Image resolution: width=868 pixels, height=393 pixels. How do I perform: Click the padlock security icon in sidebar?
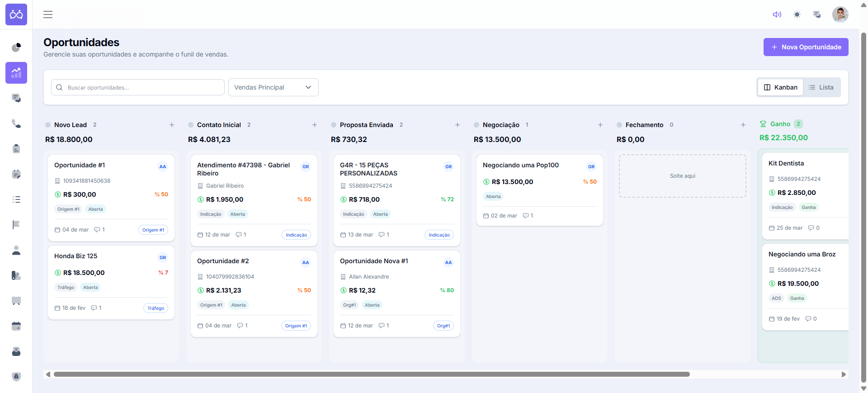point(16,376)
